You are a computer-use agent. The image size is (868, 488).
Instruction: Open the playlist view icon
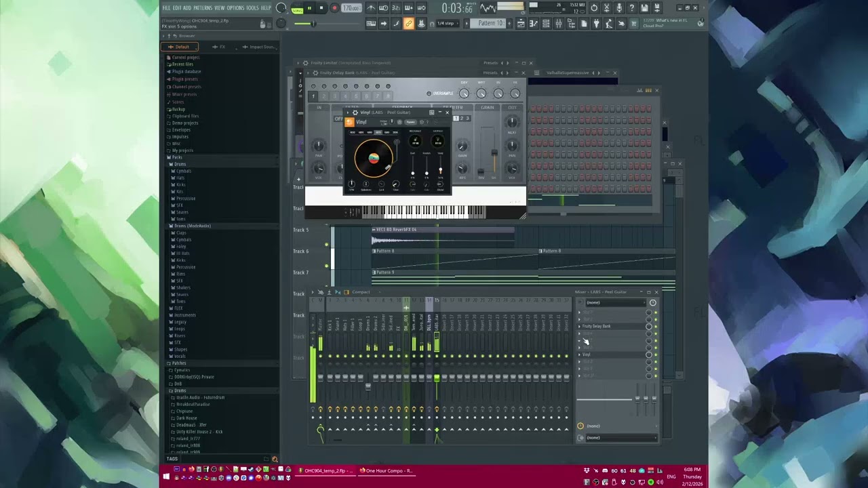click(x=521, y=24)
